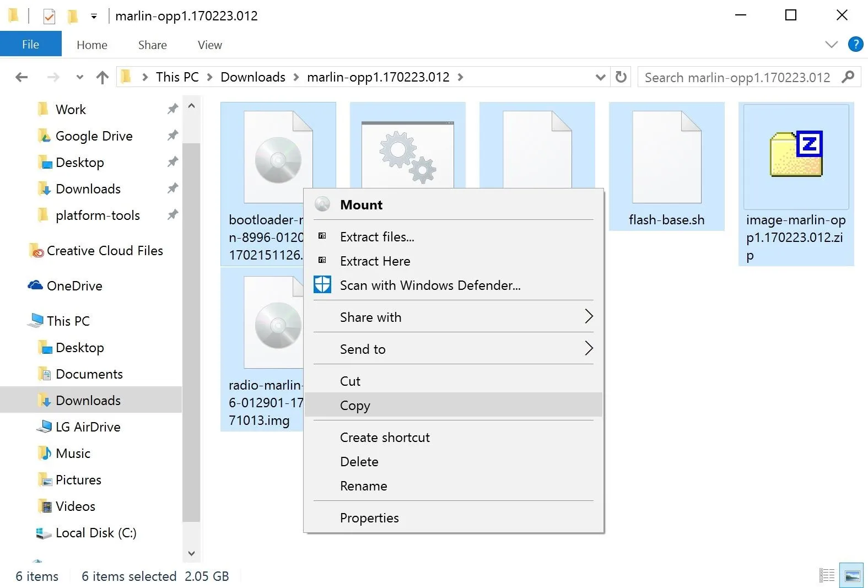868x588 pixels.
Task: Open pinned Downloads in Quick access
Action: click(88, 188)
